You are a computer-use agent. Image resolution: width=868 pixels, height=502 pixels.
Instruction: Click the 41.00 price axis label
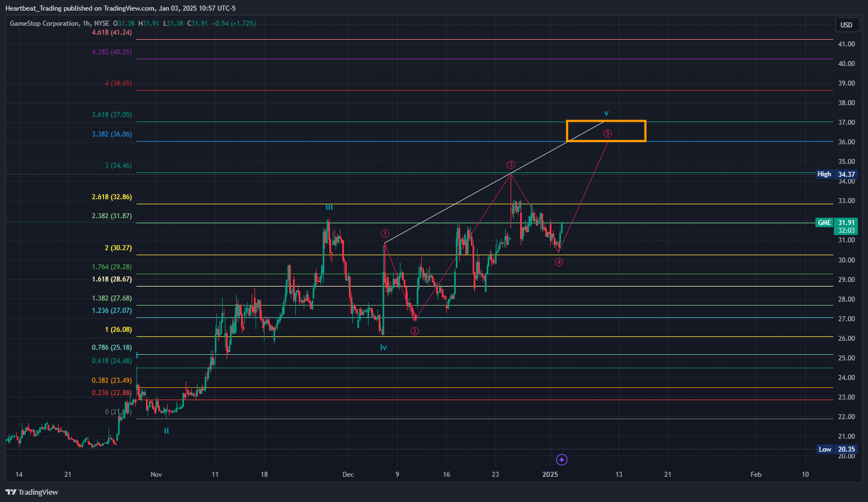pyautogui.click(x=846, y=44)
